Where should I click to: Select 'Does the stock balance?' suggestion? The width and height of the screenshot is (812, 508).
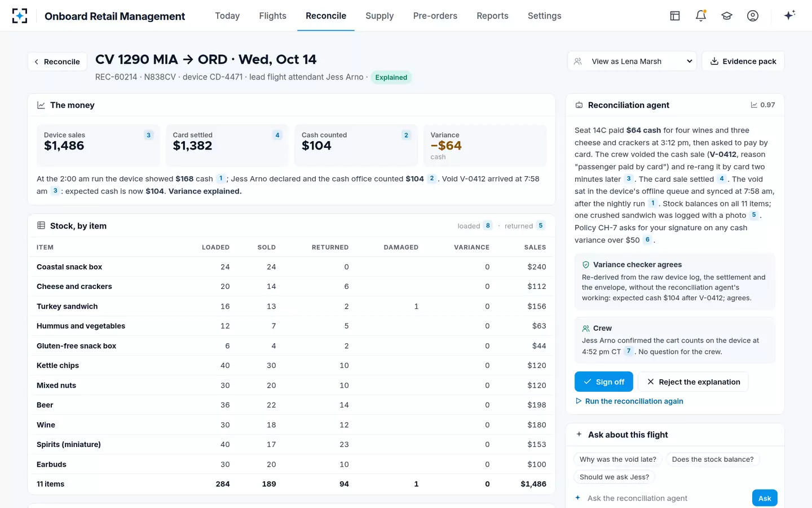point(713,459)
